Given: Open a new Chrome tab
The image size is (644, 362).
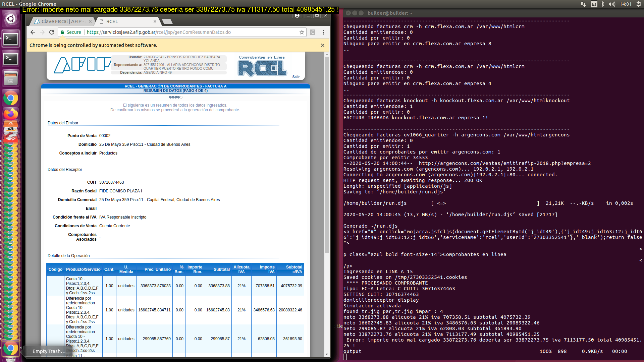Looking at the screenshot, I should [x=167, y=21].
